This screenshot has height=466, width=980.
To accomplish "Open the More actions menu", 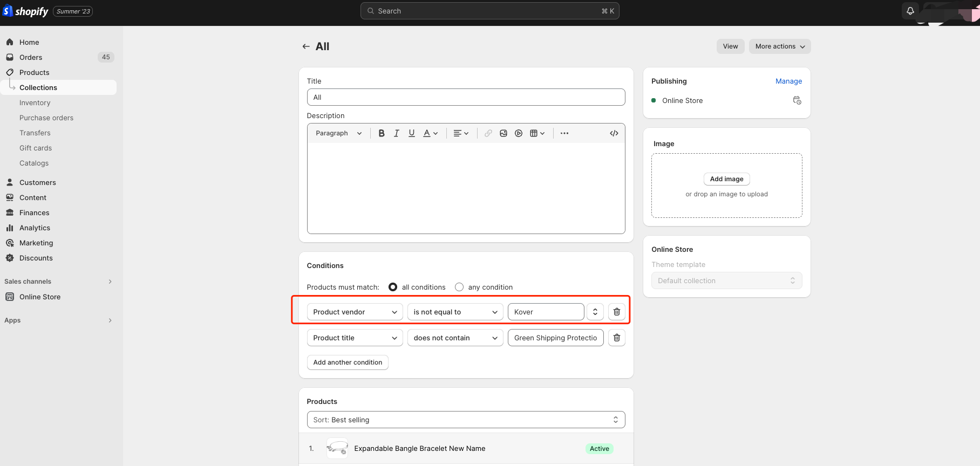I will tap(780, 46).
